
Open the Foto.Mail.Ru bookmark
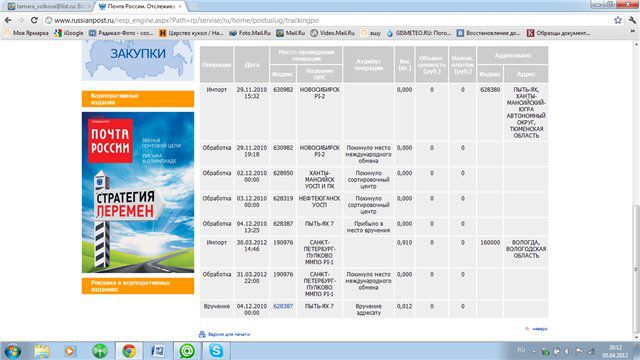click(250, 33)
